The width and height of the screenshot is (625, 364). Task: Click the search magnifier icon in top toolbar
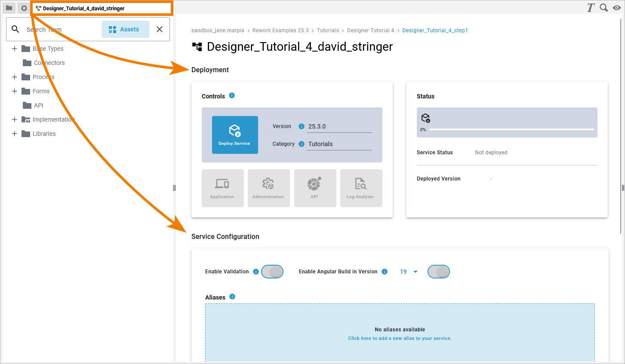(x=603, y=8)
